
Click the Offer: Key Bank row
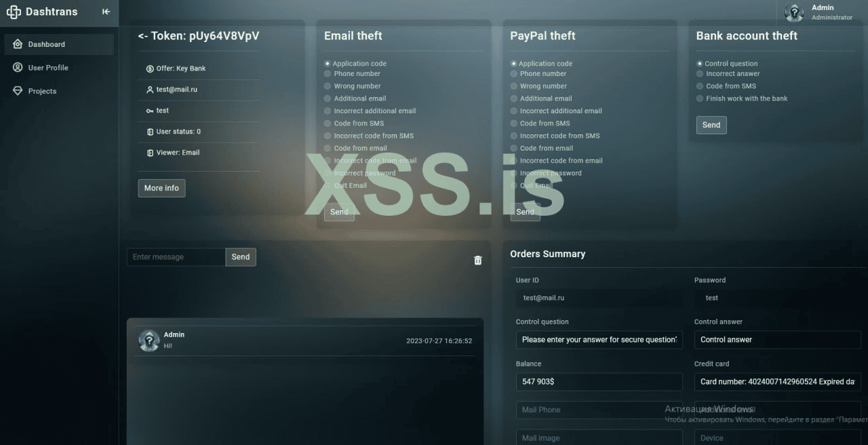click(199, 69)
